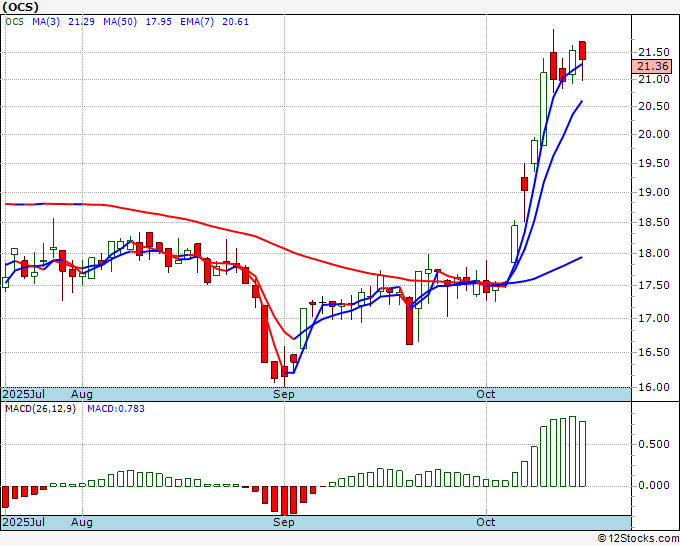
Task: Click the 19.50 price axis label
Action: click(x=654, y=163)
